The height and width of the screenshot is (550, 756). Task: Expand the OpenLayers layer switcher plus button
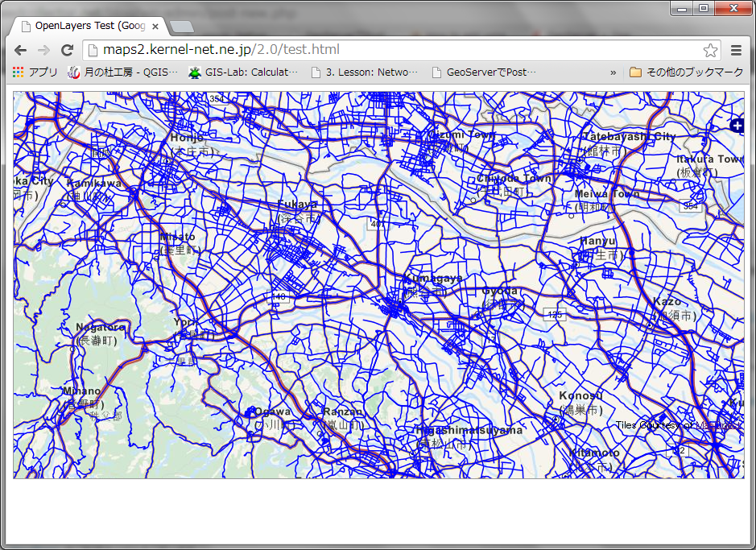[x=737, y=126]
